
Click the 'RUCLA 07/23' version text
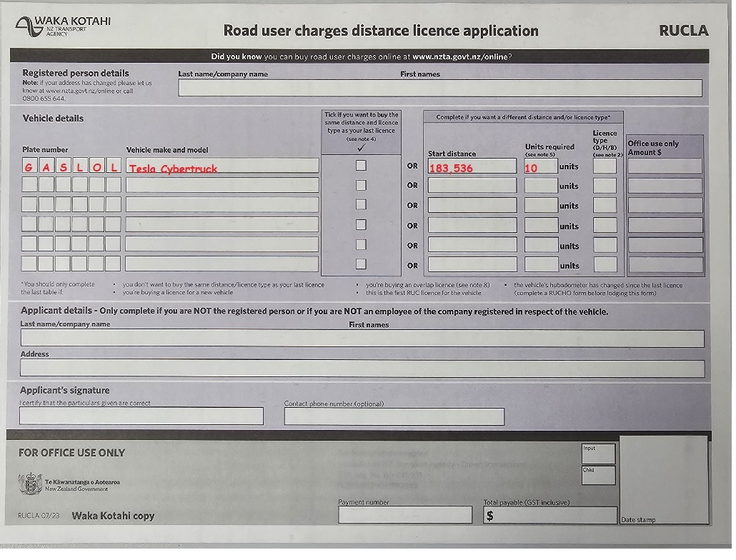pos(39,516)
